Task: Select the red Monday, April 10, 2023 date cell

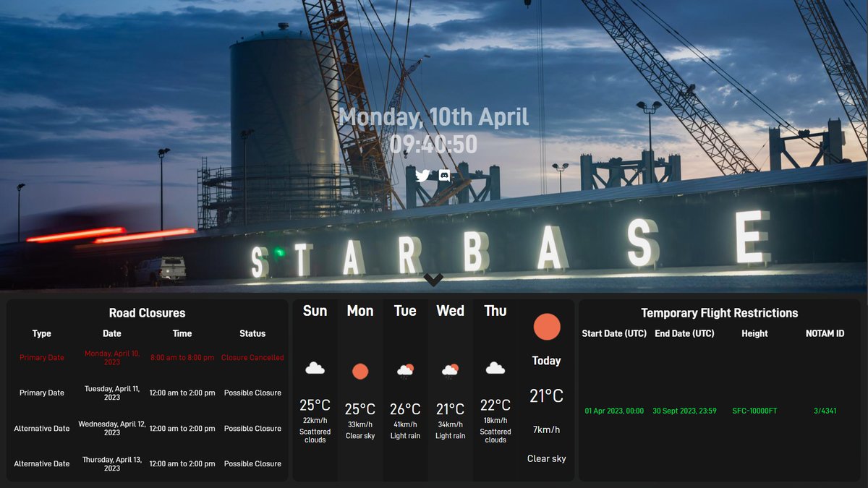Action: (112, 357)
